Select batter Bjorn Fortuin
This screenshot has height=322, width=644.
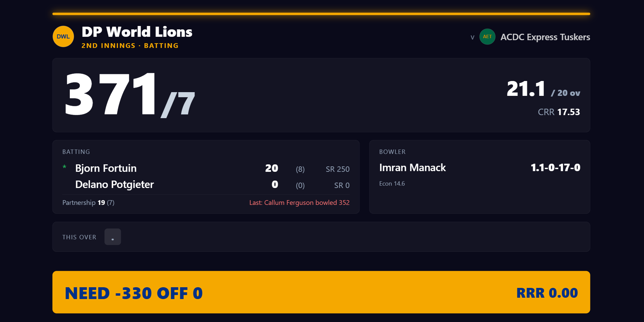tap(106, 168)
